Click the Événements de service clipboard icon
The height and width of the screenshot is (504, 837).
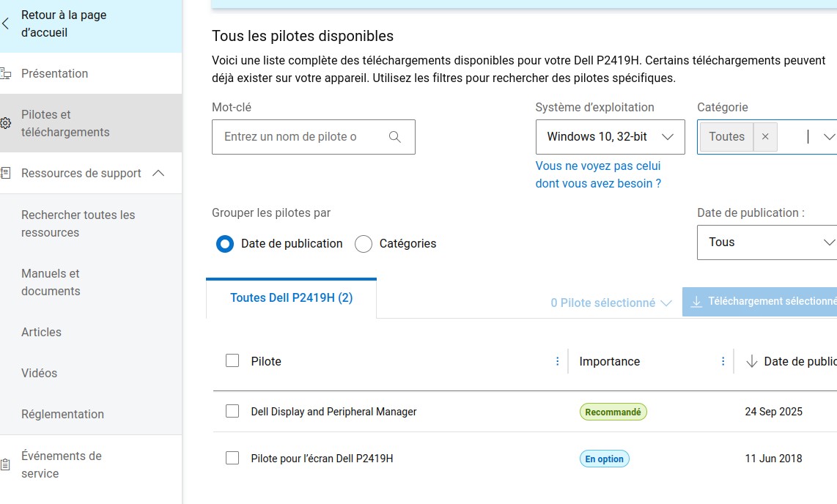(x=6, y=464)
